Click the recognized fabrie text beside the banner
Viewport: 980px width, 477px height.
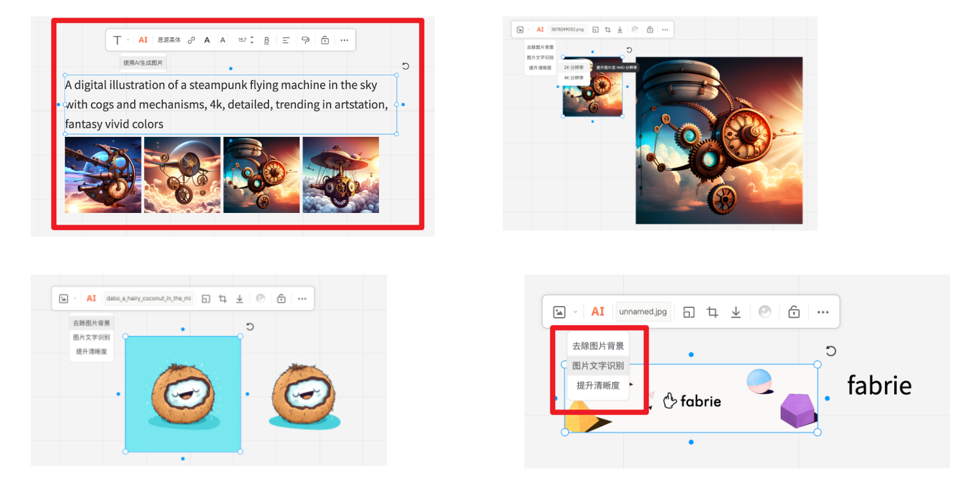[879, 385]
